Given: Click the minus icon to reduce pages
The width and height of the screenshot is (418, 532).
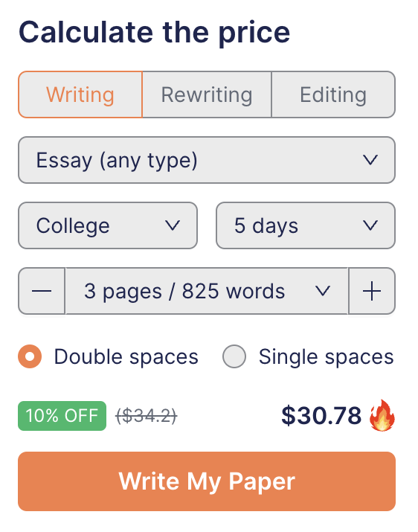Looking at the screenshot, I should (42, 291).
